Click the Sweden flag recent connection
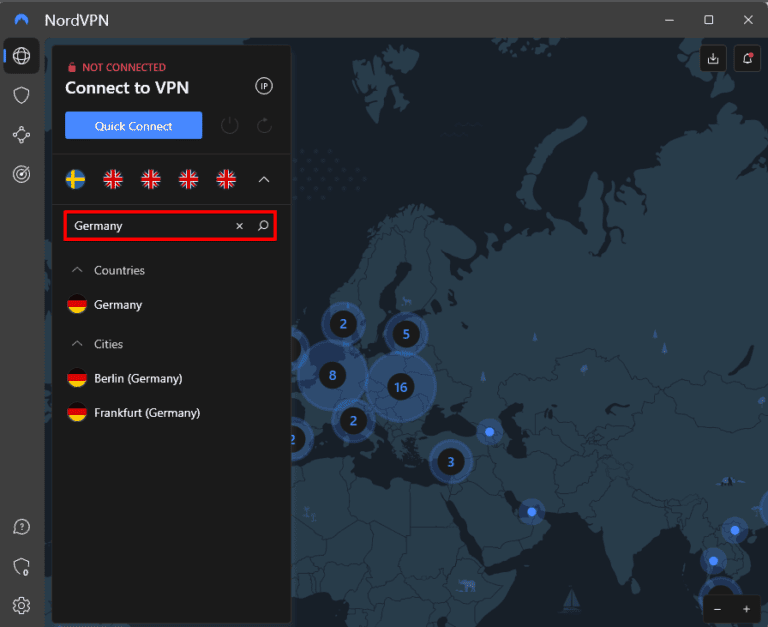Image resolution: width=768 pixels, height=627 pixels. pos(75,179)
